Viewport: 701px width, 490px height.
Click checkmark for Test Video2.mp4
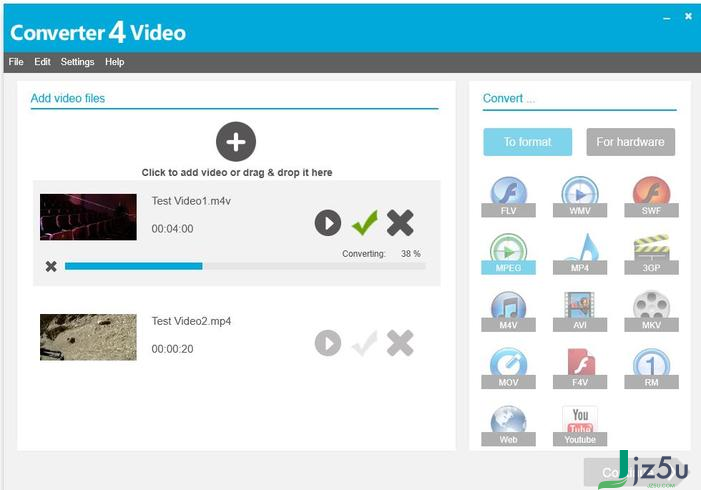point(365,343)
